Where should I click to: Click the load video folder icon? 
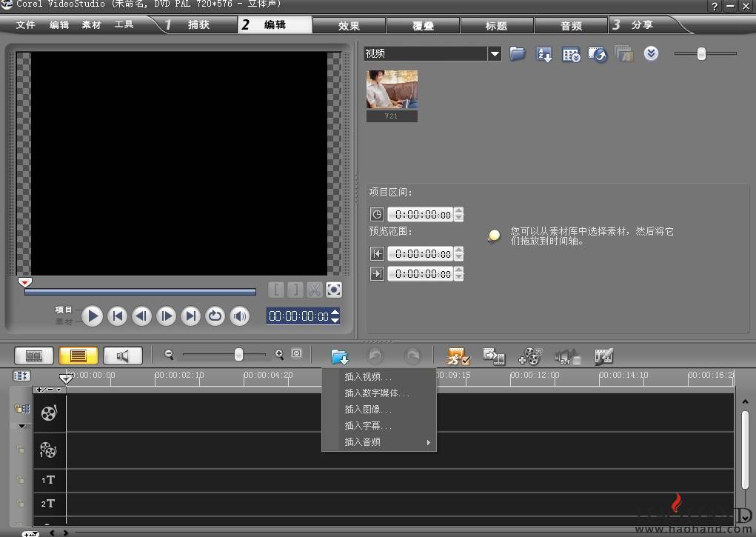click(x=518, y=53)
